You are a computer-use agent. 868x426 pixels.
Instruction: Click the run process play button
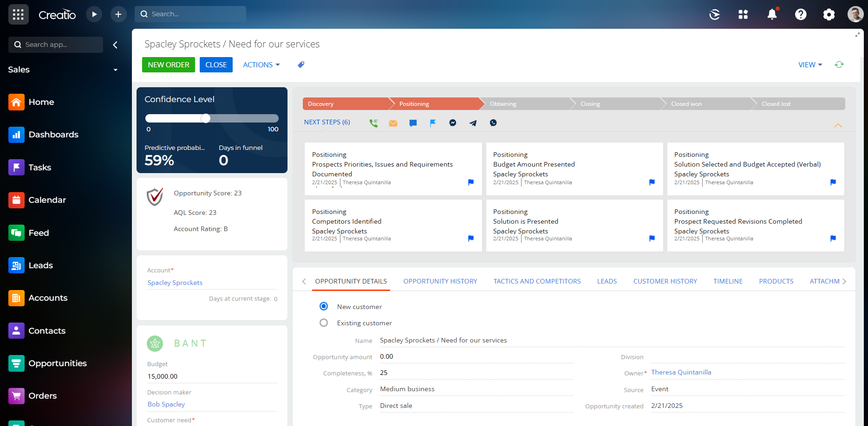94,14
